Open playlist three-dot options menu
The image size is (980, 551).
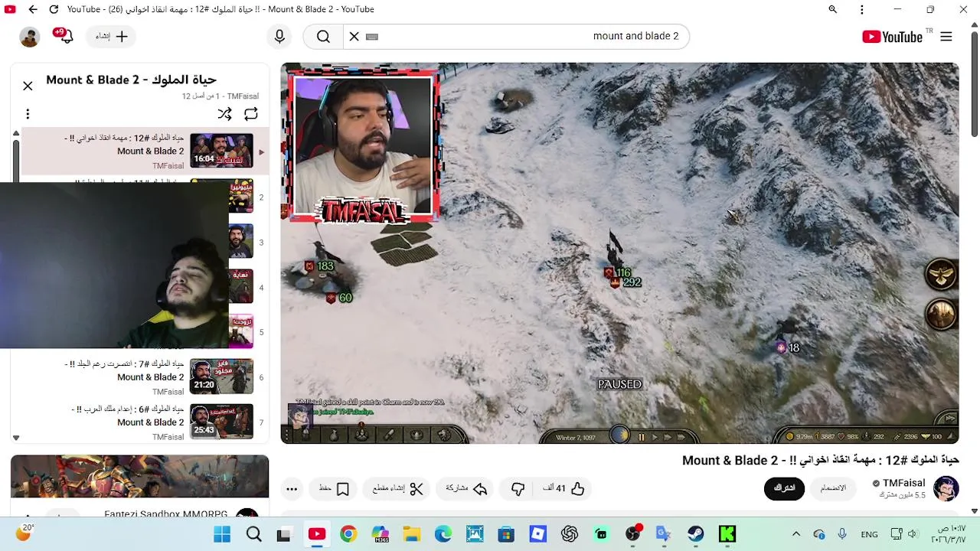[x=28, y=114]
